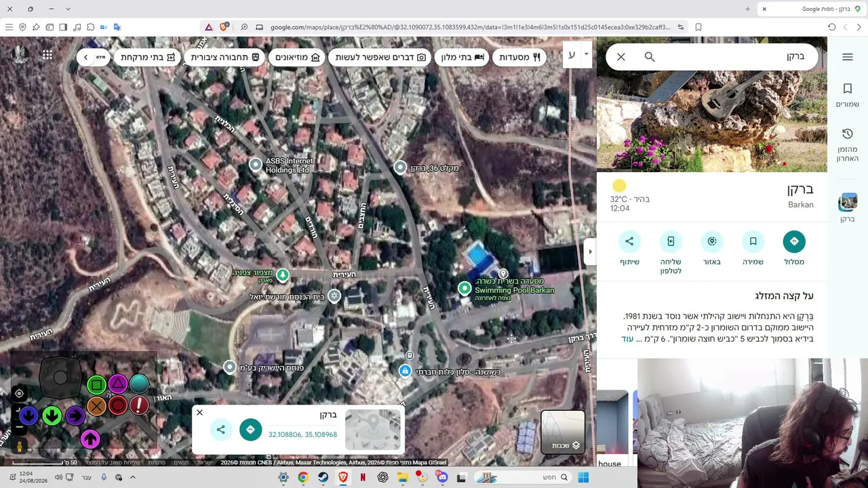Toggle the browser sidebar panel icon

tap(63, 27)
